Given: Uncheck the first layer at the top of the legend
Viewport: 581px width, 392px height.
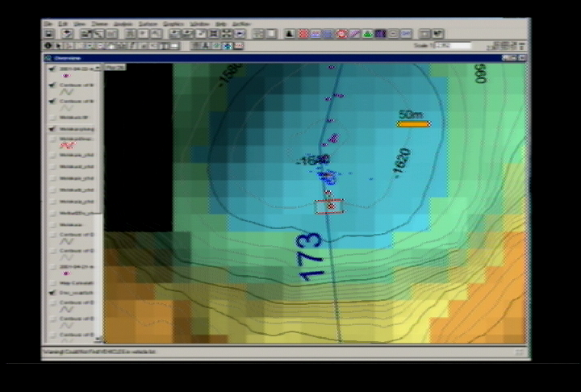Looking at the screenshot, I should (x=52, y=69).
